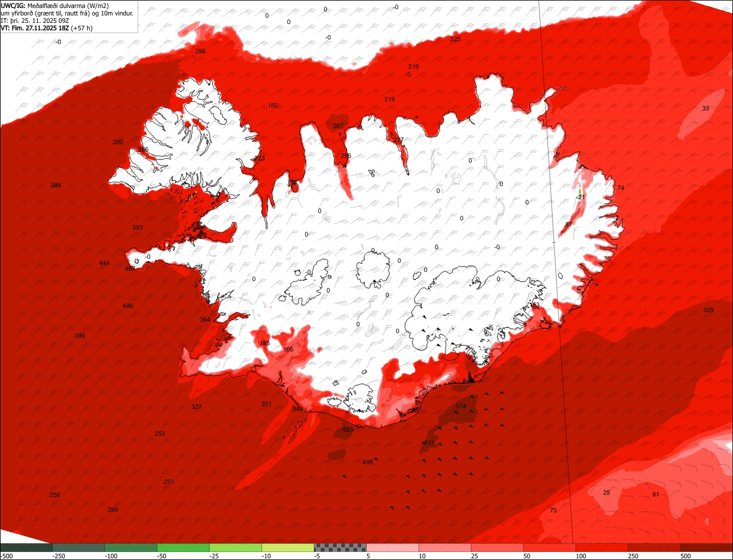Select the negative map value -21
733x560 pixels.
coord(581,198)
